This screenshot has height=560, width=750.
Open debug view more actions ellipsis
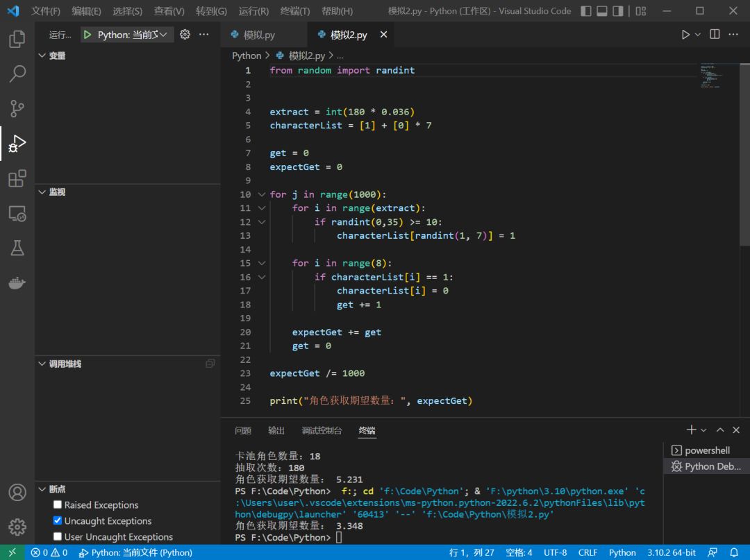click(203, 35)
